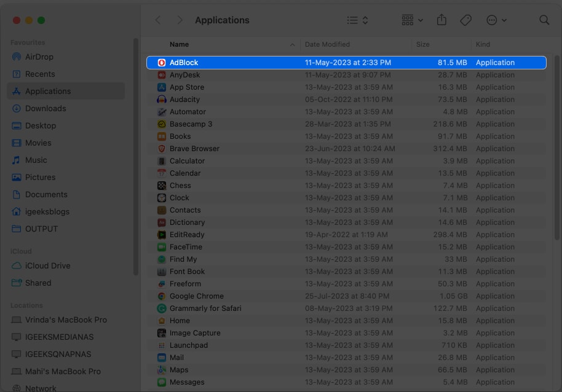Select the Basecamp 3 icon

coord(162,124)
